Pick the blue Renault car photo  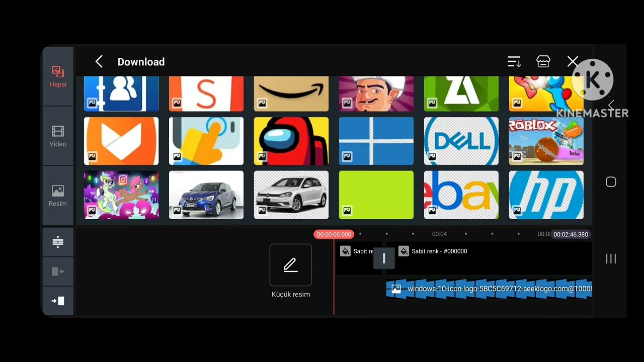tap(206, 195)
